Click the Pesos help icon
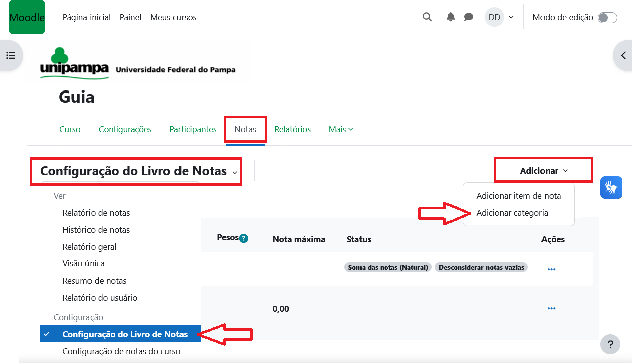This screenshot has height=364, width=632. (244, 238)
